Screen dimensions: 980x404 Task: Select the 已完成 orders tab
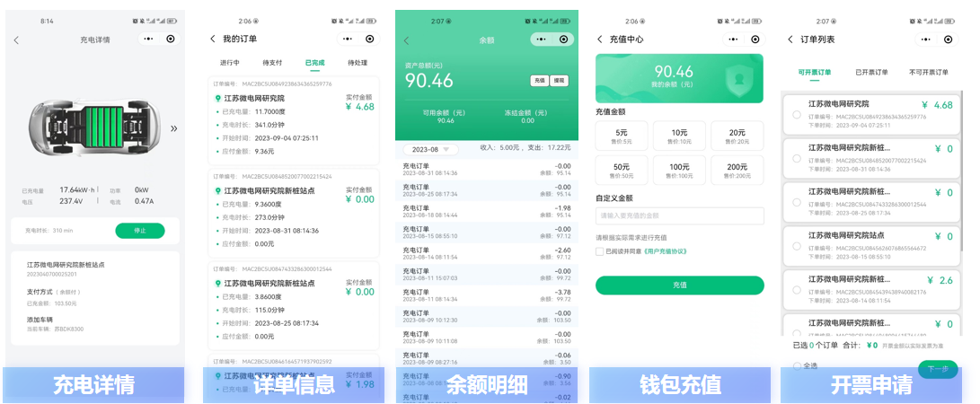(314, 63)
